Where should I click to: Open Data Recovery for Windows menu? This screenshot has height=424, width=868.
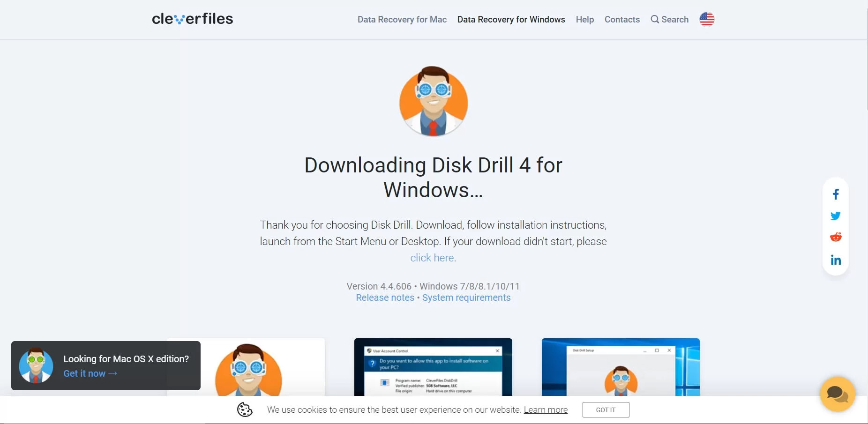tap(511, 19)
